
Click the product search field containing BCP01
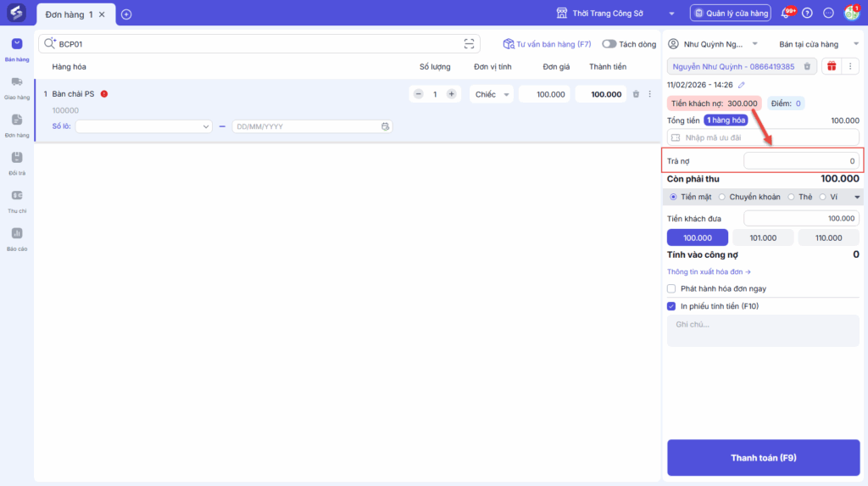point(259,44)
